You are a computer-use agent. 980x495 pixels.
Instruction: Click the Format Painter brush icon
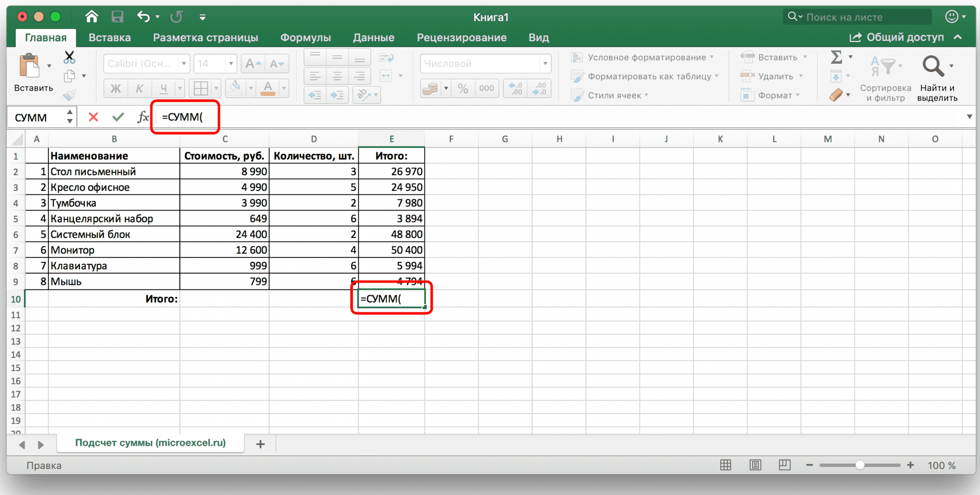70,95
